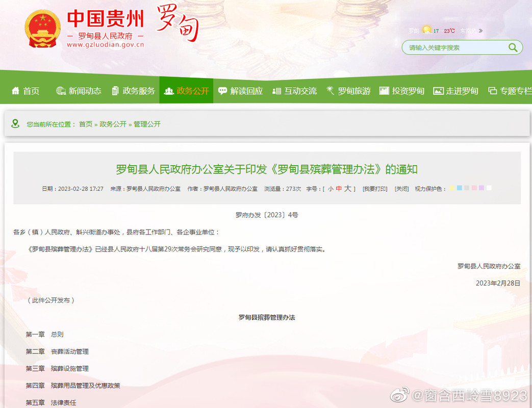
Task: Click the palm tree icon beside 罗甸旅游
Action: click(330, 91)
